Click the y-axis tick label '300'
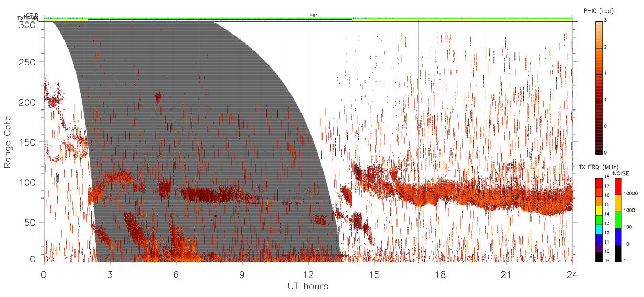Screen dimensions: 644x297 [x=28, y=25]
